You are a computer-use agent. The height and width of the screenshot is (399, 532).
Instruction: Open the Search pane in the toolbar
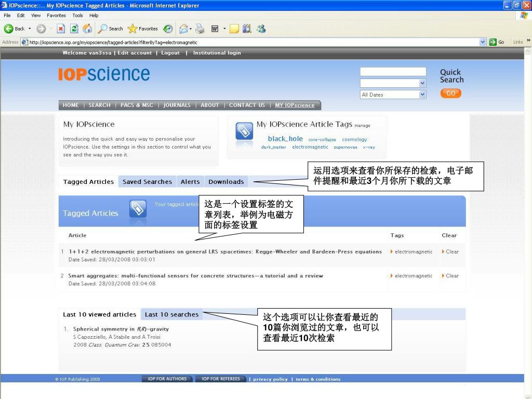click(110, 29)
